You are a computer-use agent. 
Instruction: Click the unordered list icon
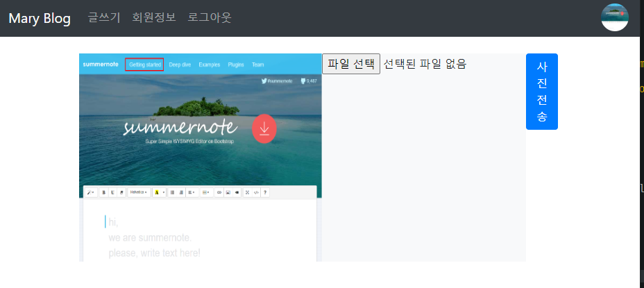(173, 192)
